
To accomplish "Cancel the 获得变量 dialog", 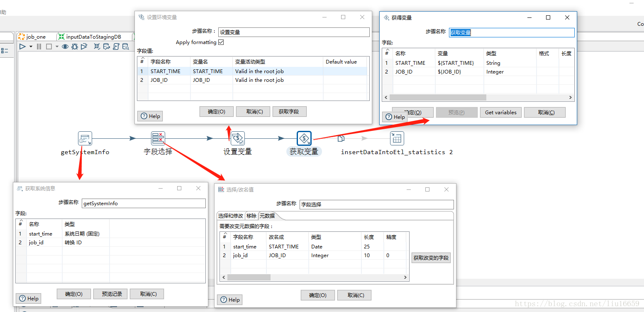I will pos(545,113).
